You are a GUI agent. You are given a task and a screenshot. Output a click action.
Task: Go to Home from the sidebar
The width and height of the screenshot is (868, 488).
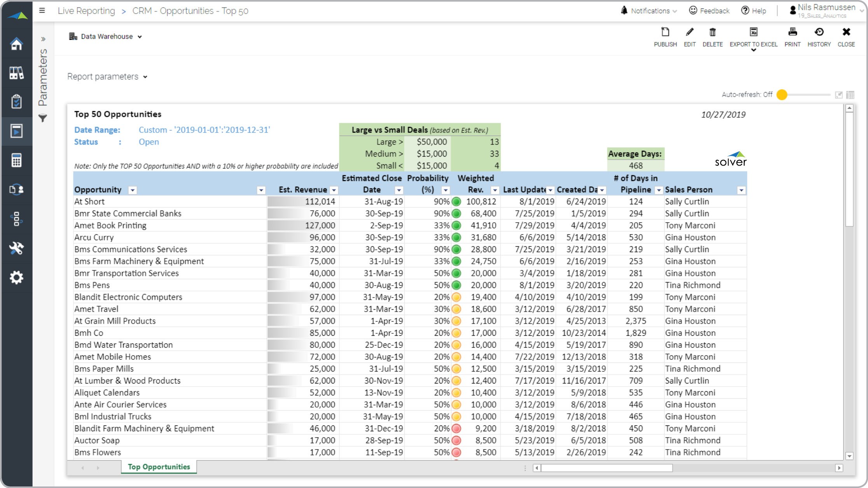[16, 44]
